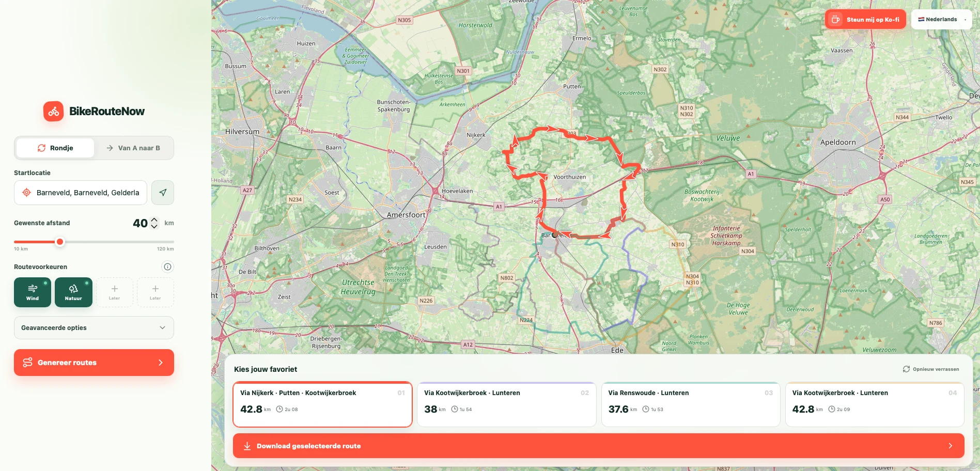Select the Rondje round-trip tab
This screenshot has height=471, width=980.
55,148
